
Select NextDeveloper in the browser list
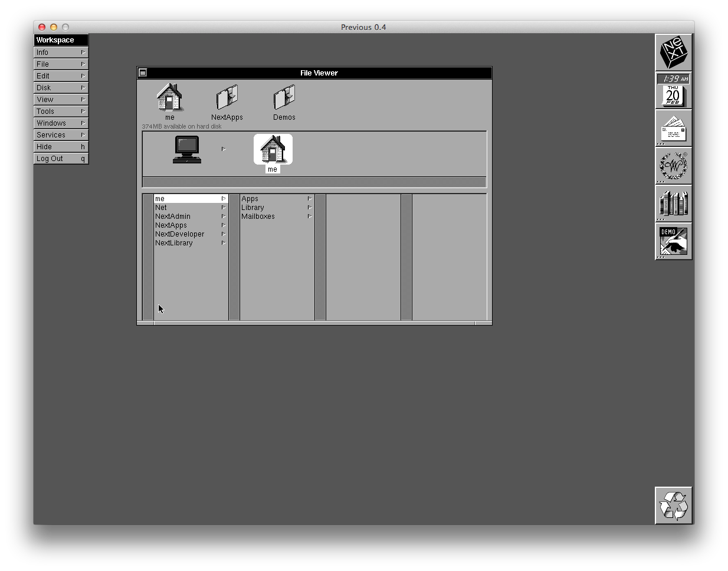[191, 234]
